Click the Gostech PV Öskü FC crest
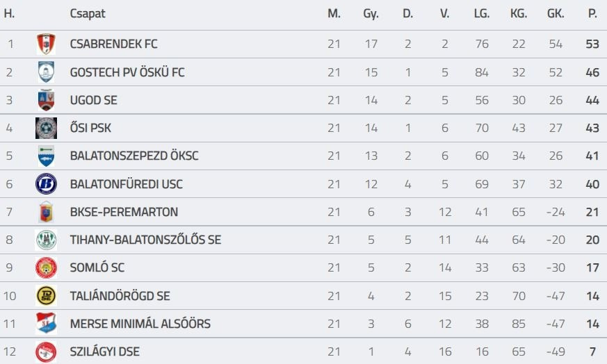 [x=46, y=72]
